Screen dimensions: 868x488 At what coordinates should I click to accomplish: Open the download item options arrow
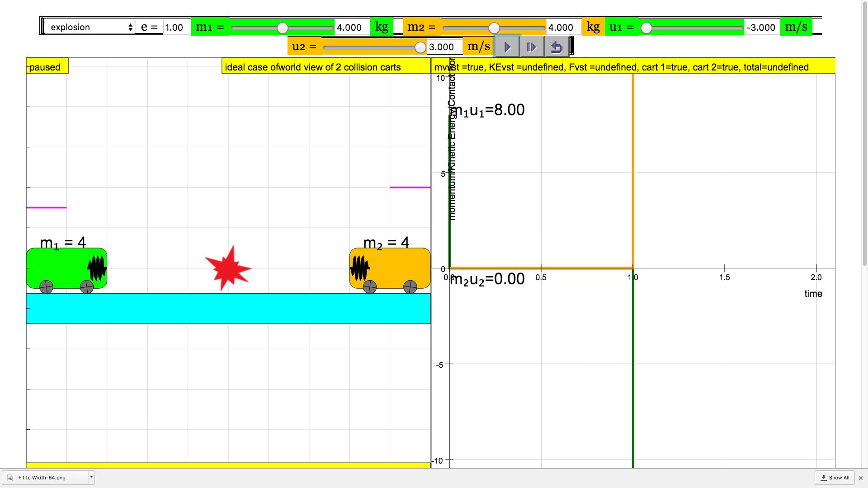[91, 477]
